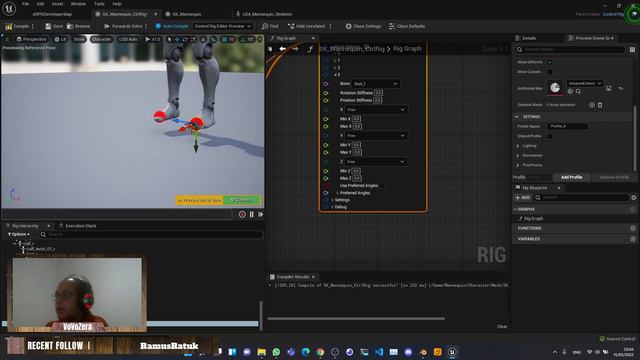The height and width of the screenshot is (360, 640).
Task: Expand node Debug section
Action: coord(332,207)
